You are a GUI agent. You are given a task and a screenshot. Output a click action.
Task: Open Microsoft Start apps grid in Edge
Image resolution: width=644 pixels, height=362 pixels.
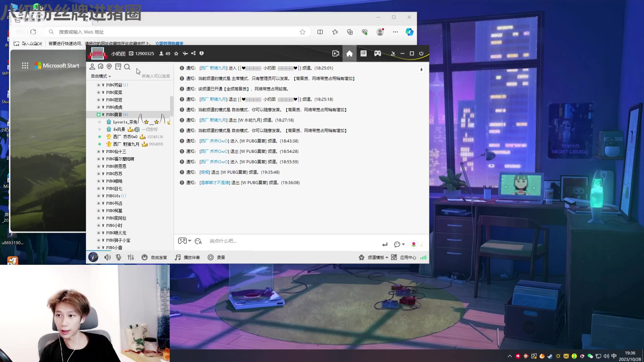(x=25, y=66)
